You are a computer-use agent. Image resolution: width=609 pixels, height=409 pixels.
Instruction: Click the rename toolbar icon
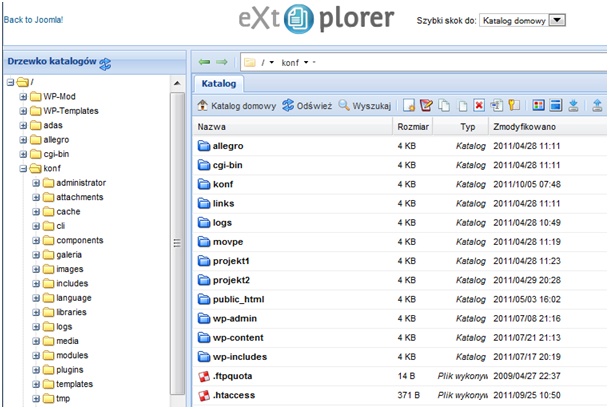click(496, 105)
